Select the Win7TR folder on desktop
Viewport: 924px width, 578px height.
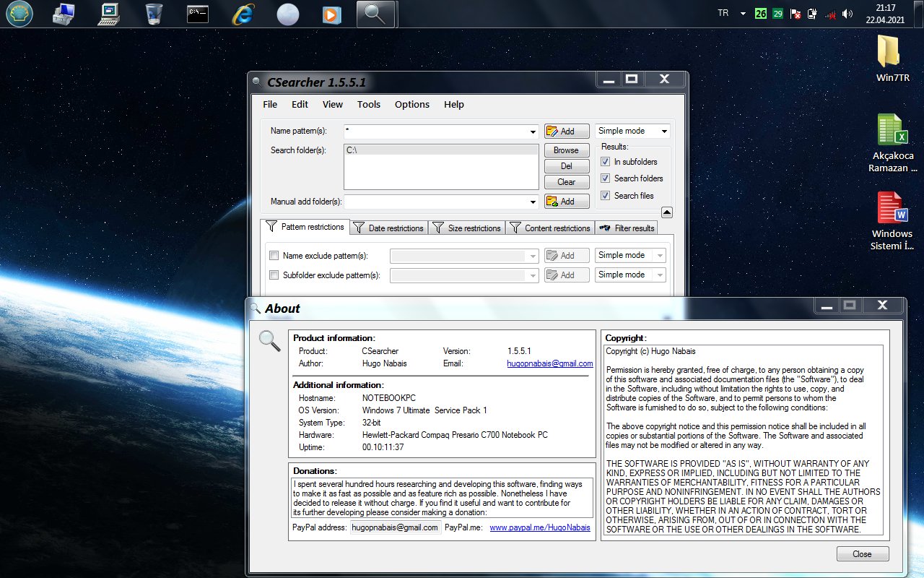pos(892,59)
